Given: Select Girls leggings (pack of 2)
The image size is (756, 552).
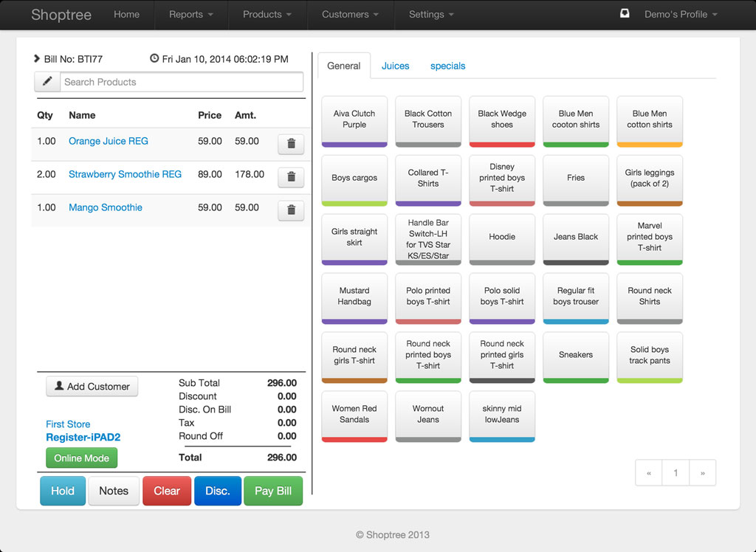Looking at the screenshot, I should tap(650, 180).
